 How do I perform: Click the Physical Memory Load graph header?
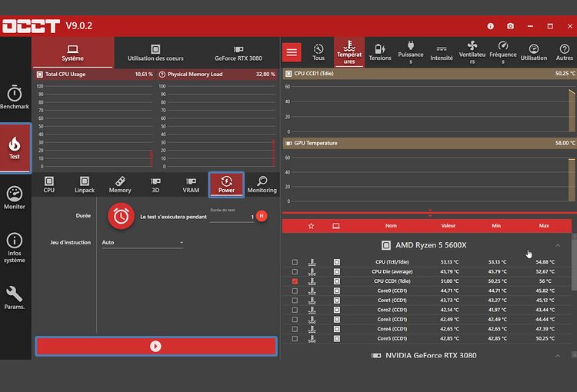tap(218, 75)
